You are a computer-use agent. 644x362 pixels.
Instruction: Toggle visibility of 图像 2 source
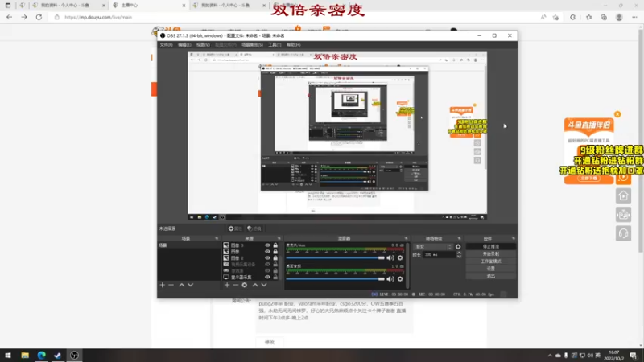coord(267,258)
